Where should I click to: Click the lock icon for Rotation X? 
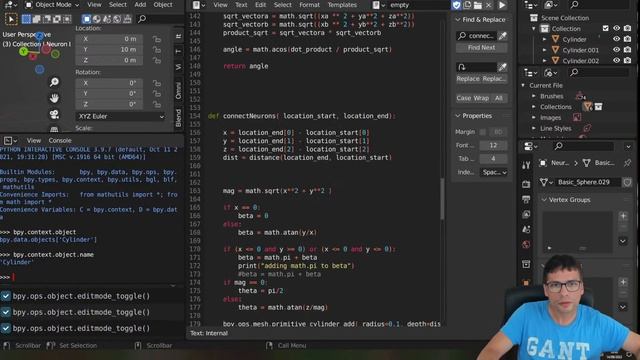[157, 83]
